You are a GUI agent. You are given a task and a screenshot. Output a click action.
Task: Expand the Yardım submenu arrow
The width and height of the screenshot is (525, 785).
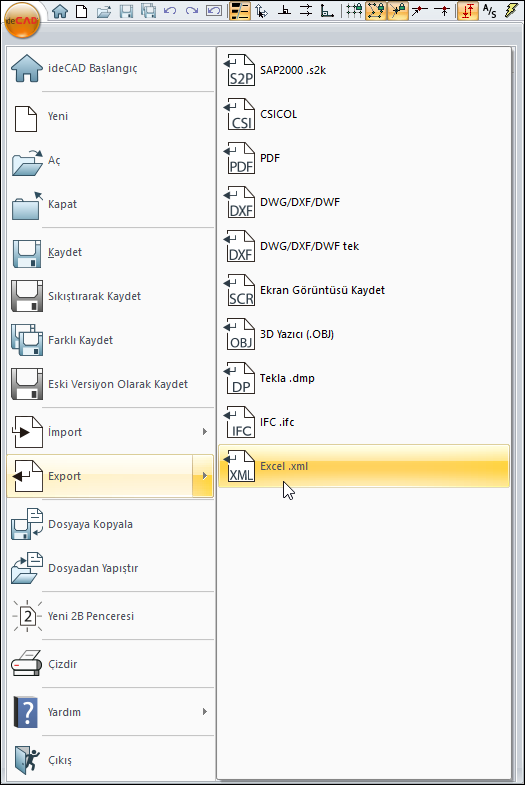[205, 711]
